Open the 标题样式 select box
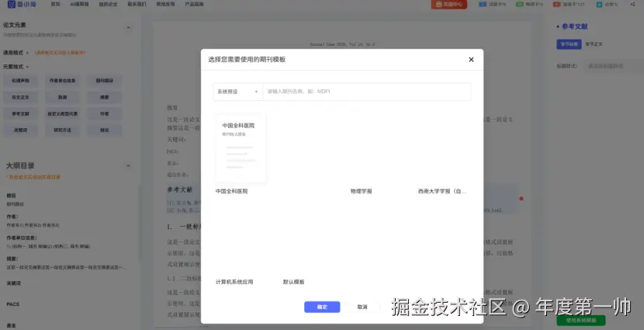The height and width of the screenshot is (330, 644). (614, 66)
